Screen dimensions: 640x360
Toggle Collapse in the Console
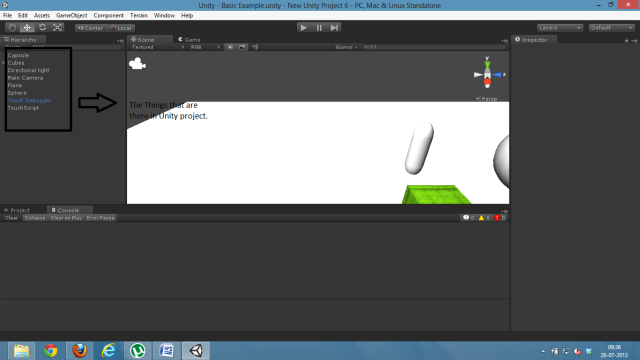click(x=35, y=218)
